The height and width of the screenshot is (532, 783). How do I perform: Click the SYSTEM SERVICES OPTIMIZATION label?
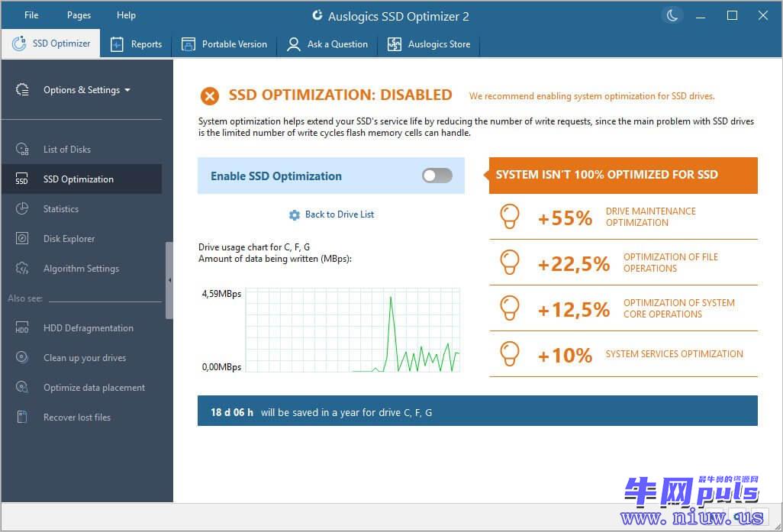coord(674,353)
